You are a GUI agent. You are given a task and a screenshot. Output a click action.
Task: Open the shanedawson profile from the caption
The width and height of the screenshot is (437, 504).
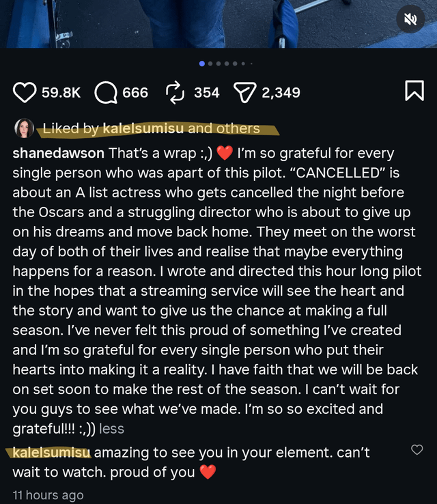59,153
